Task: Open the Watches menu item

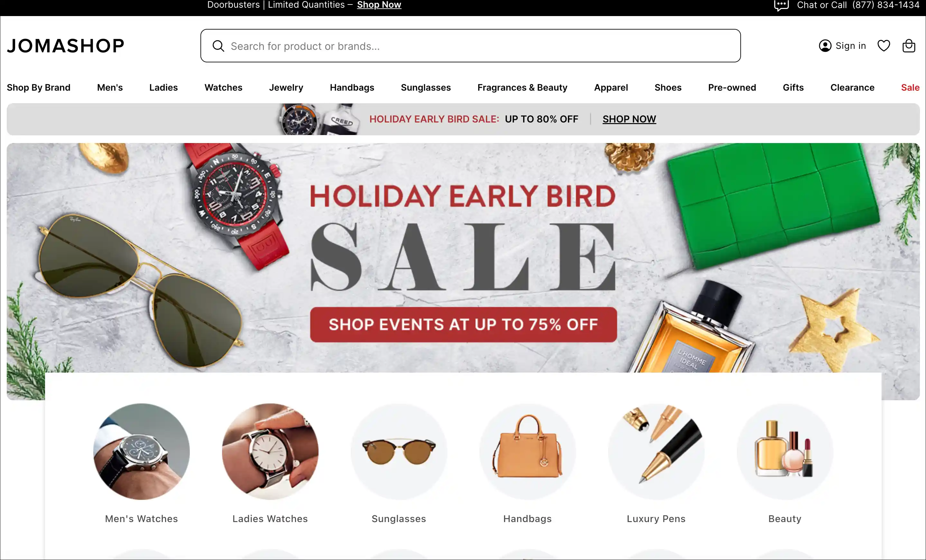Action: tap(223, 87)
